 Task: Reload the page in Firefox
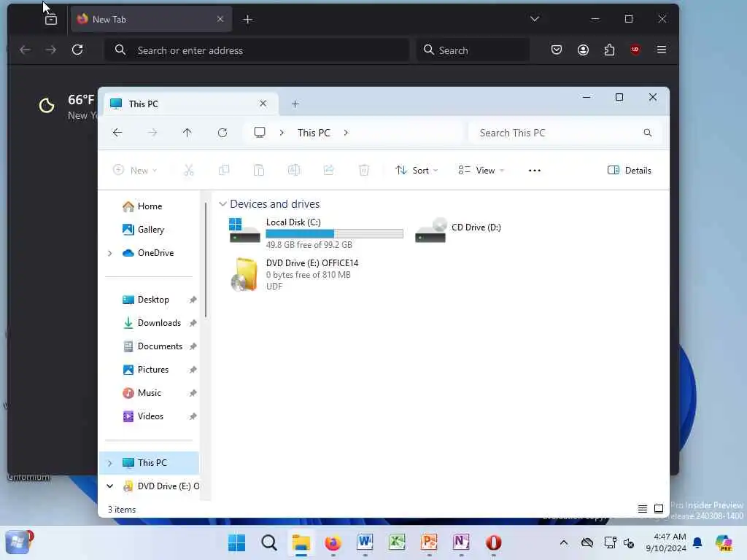click(x=77, y=50)
